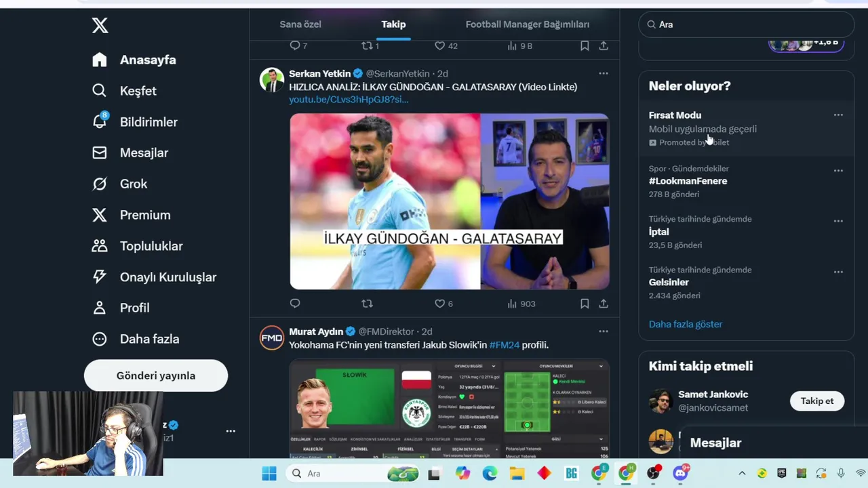Click the Ara search field on X
This screenshot has height=488, width=868.
coord(746,24)
